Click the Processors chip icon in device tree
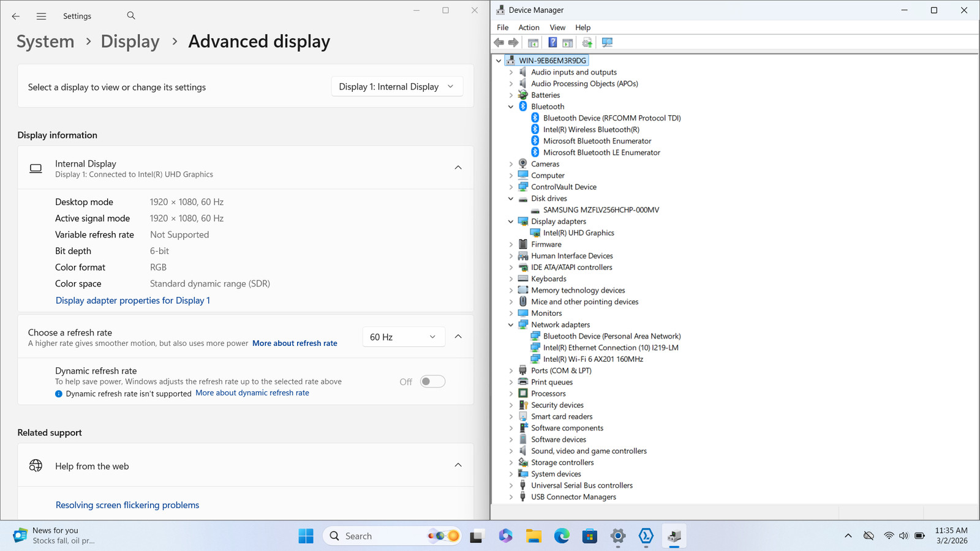Image resolution: width=980 pixels, height=551 pixels. point(523,394)
